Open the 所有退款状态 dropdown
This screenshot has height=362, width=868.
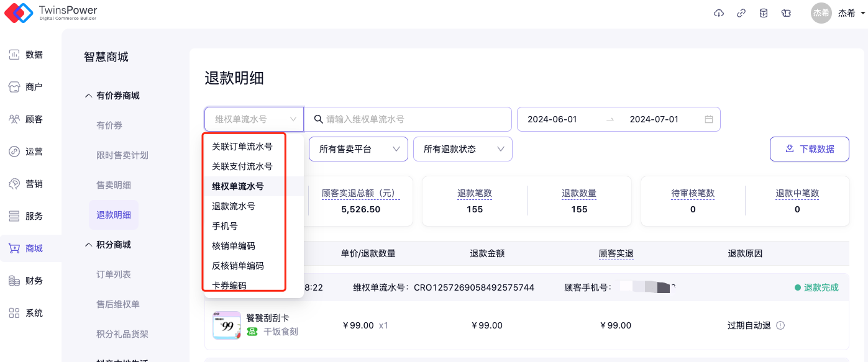[462, 149]
